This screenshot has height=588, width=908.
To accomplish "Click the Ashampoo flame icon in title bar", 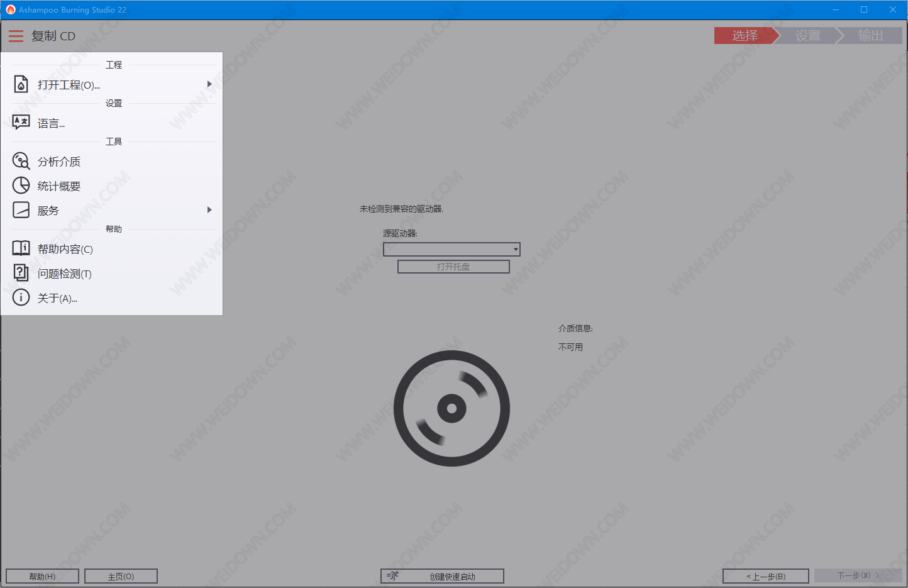I will tap(10, 9).
